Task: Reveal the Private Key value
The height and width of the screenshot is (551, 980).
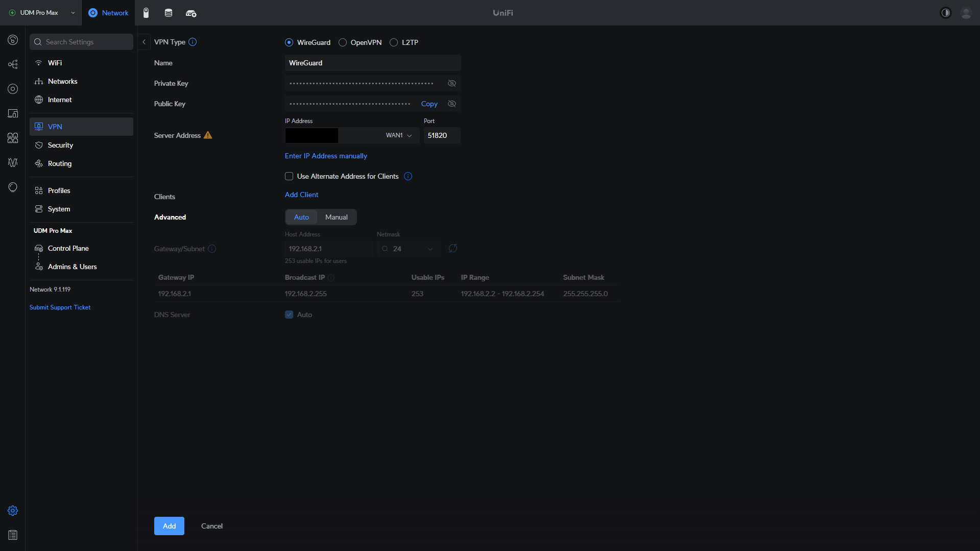Action: click(452, 83)
